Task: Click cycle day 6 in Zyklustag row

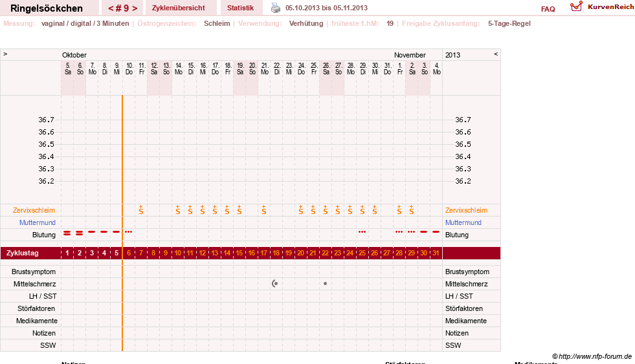Action: pyautogui.click(x=129, y=253)
